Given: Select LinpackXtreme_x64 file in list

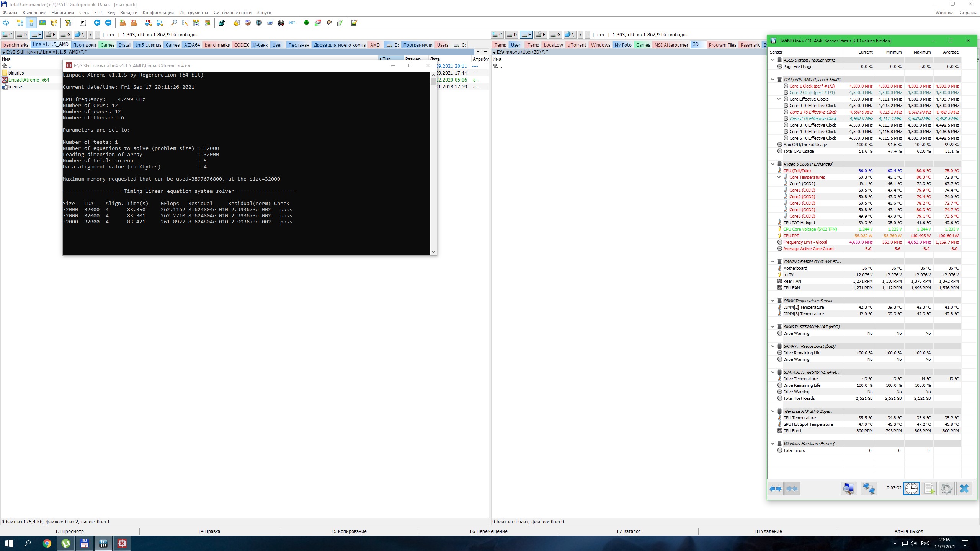Looking at the screenshot, I should tap(29, 80).
